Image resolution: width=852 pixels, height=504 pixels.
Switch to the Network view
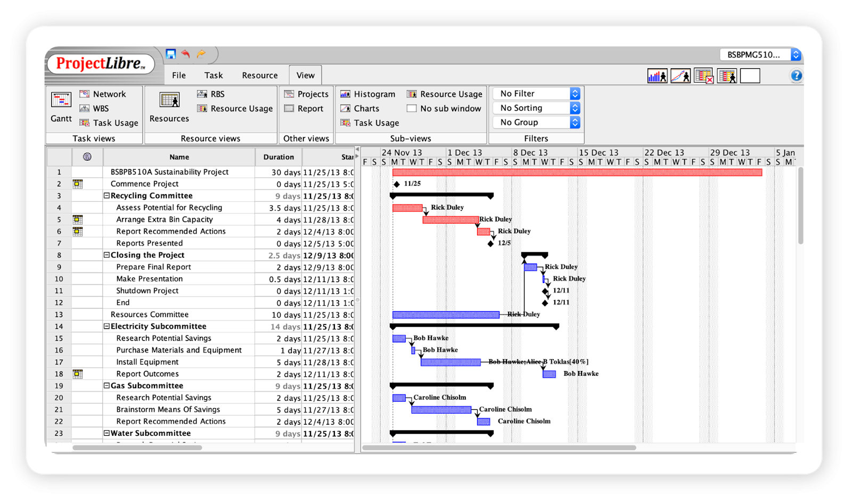(x=109, y=94)
